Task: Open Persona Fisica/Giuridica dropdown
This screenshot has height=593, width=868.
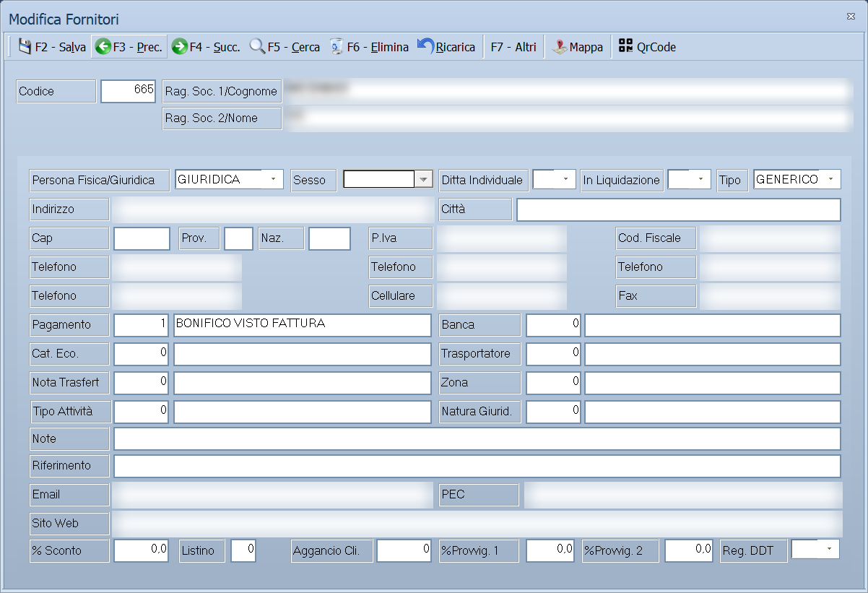Action: pos(273,179)
